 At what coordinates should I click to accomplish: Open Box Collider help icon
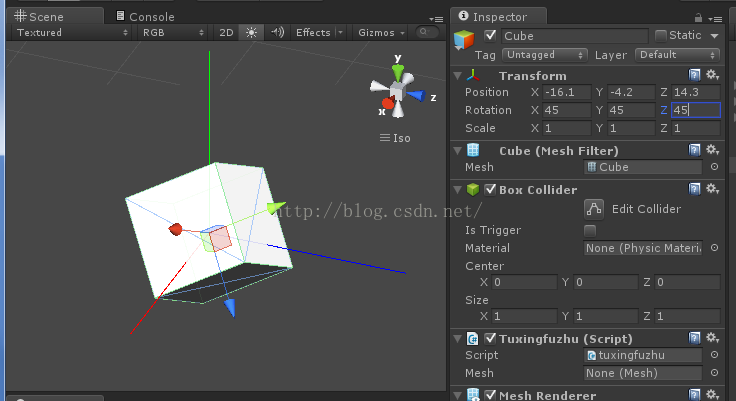click(x=694, y=189)
